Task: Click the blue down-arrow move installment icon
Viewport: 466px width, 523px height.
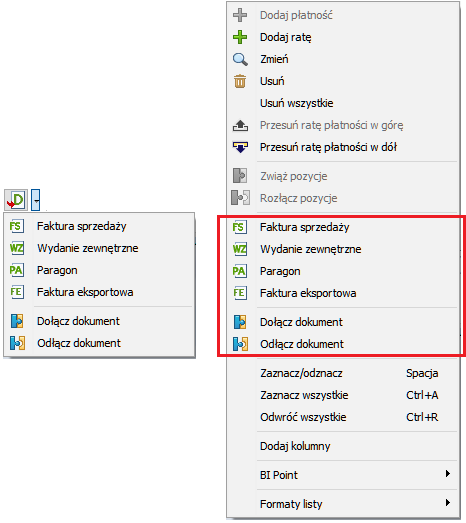Action: coord(240,147)
